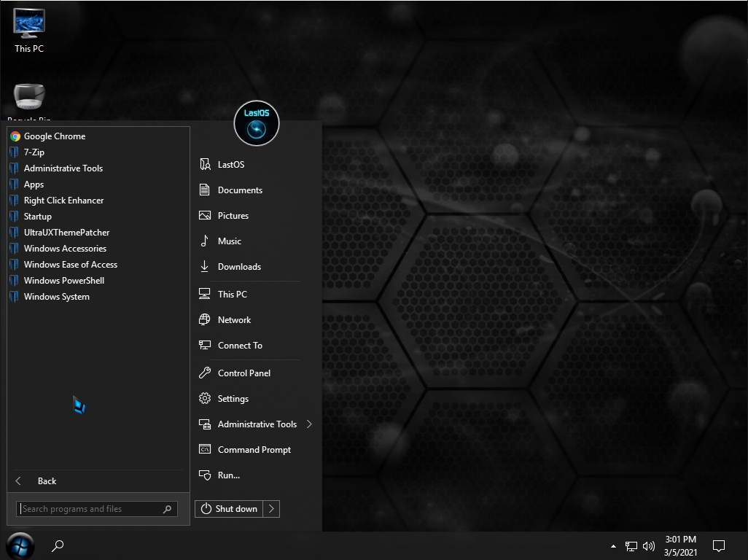Open the Music menu entry

pyautogui.click(x=256, y=241)
